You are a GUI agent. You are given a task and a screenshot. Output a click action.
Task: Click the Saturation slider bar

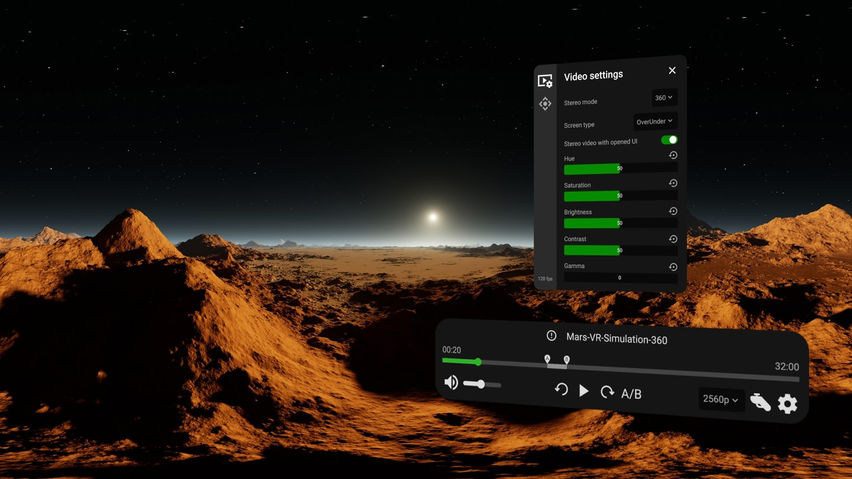coord(621,196)
